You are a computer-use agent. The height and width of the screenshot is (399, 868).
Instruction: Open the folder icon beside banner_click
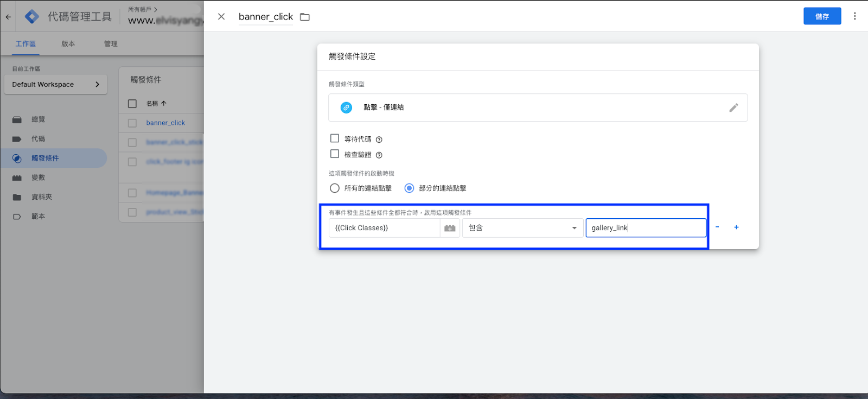tap(305, 17)
